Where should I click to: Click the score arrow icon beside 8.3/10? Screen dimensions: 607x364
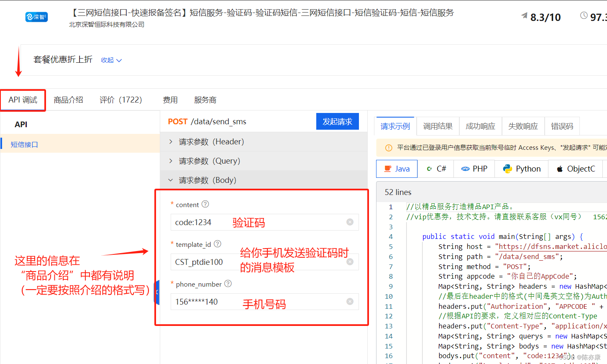pyautogui.click(x=524, y=15)
